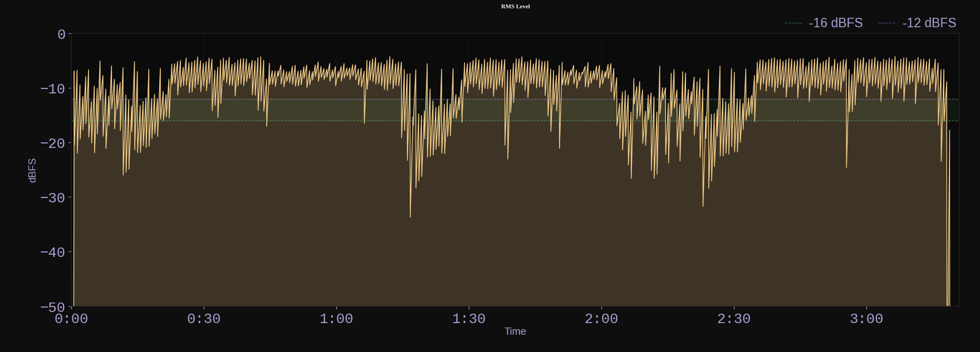Click the RMS Level chart title

[x=516, y=7]
